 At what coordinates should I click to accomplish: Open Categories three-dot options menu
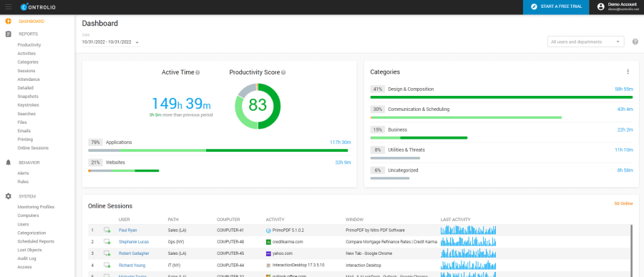(x=628, y=72)
